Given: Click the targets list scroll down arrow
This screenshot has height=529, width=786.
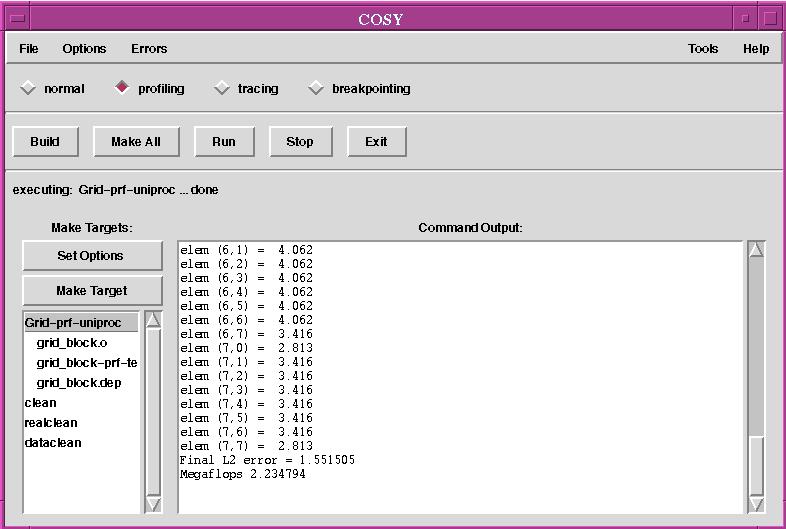Looking at the screenshot, I should (x=153, y=504).
